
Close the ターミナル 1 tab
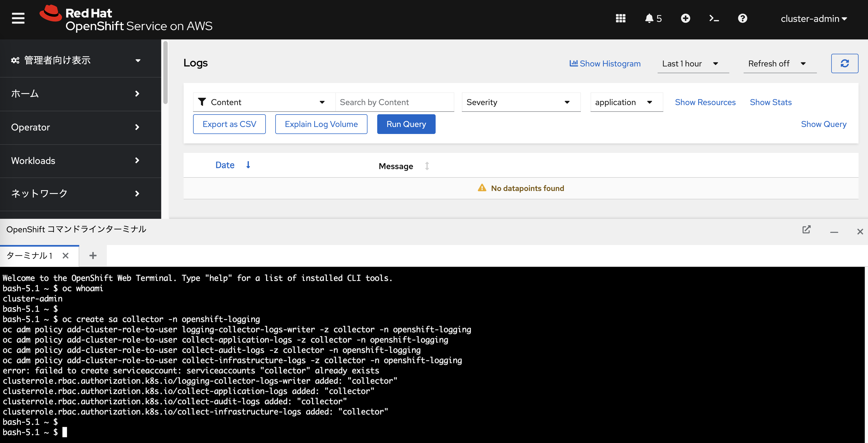coord(66,256)
